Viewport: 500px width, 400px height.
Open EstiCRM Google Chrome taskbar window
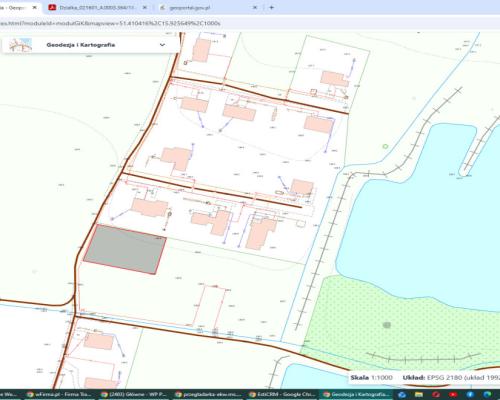click(x=283, y=395)
